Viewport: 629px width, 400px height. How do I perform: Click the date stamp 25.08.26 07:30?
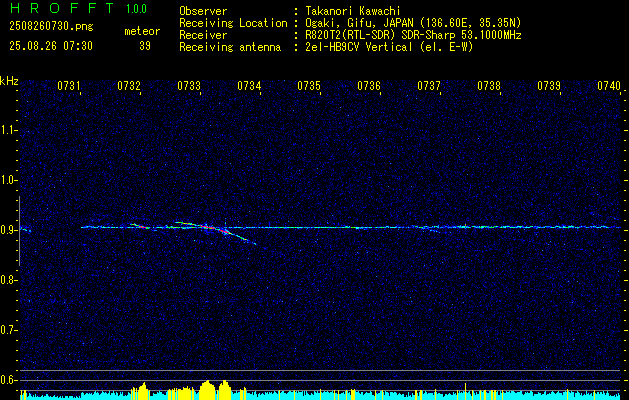point(51,46)
